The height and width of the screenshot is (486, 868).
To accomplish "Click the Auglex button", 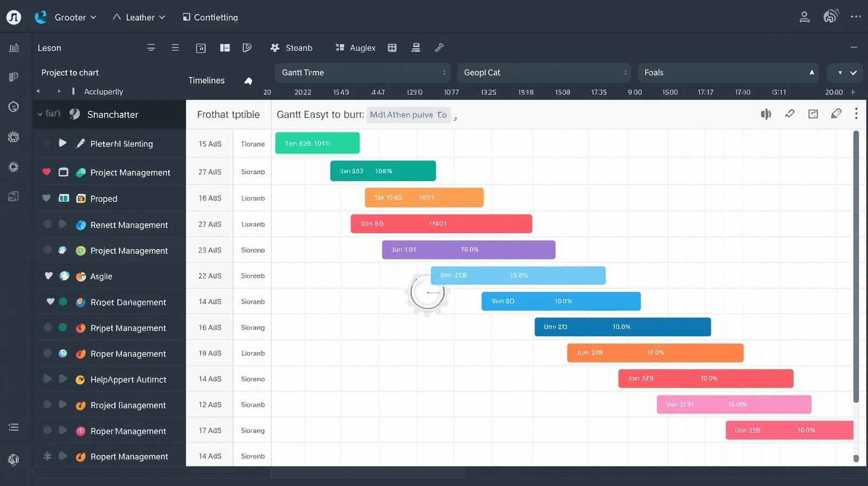I will [356, 48].
